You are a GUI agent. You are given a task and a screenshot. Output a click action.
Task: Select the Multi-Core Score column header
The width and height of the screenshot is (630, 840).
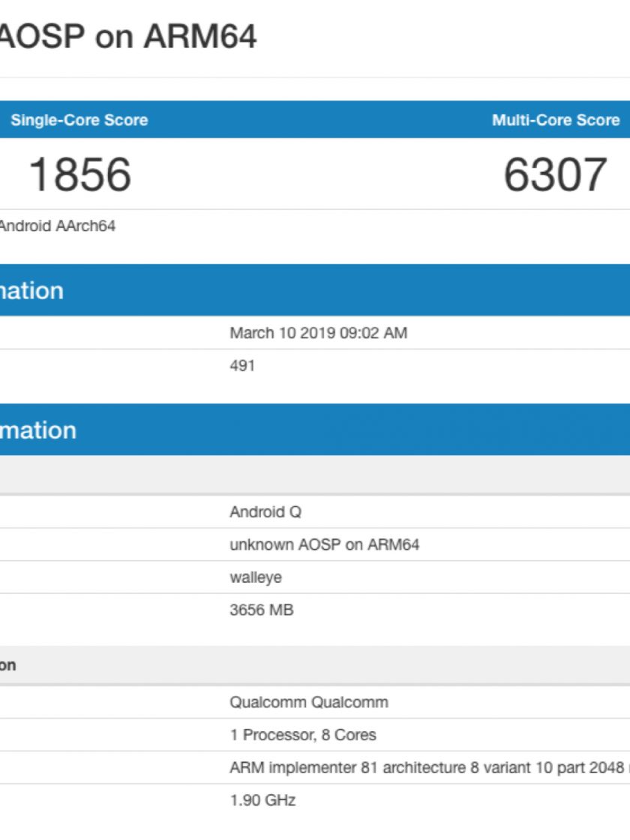[x=555, y=120]
